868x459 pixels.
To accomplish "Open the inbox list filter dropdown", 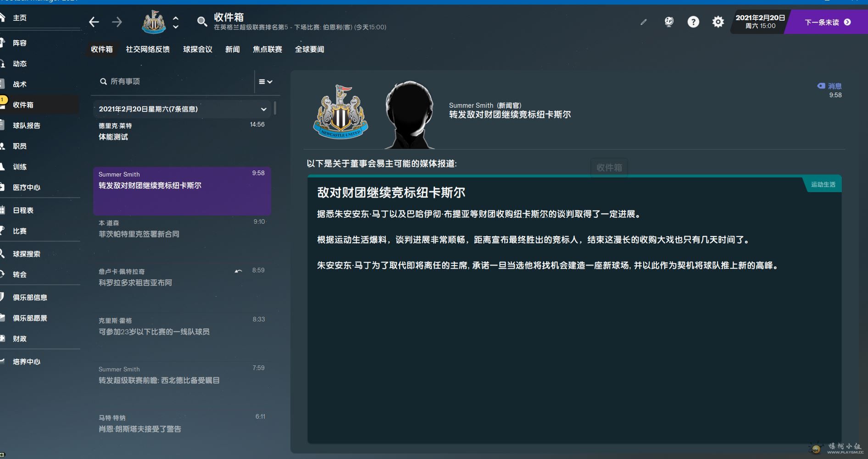I will tap(266, 82).
